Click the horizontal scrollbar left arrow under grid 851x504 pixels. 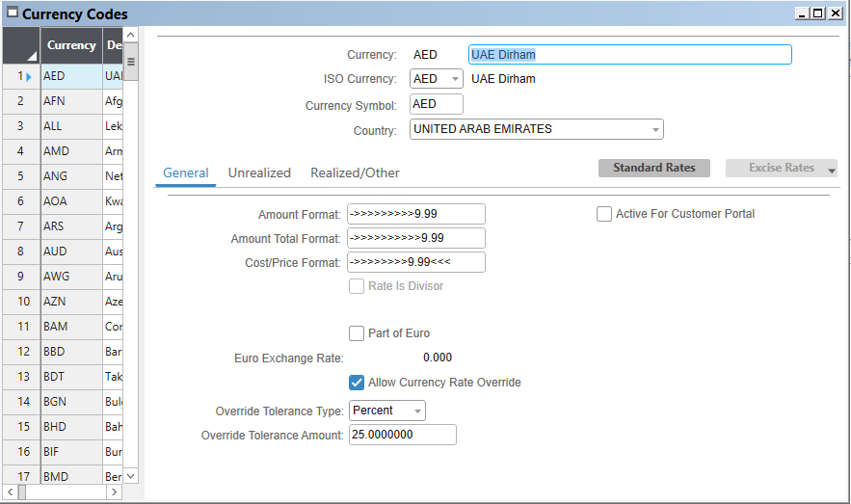click(10, 492)
